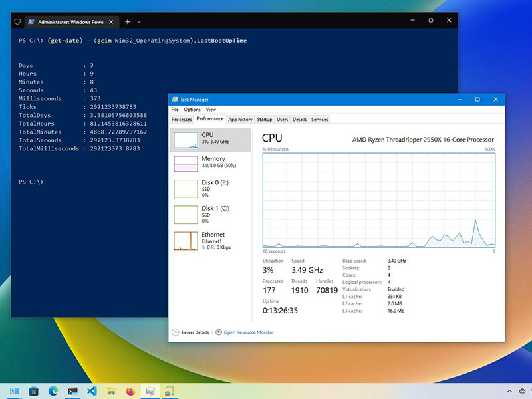
Task: Open the App history tab
Action: pos(240,120)
